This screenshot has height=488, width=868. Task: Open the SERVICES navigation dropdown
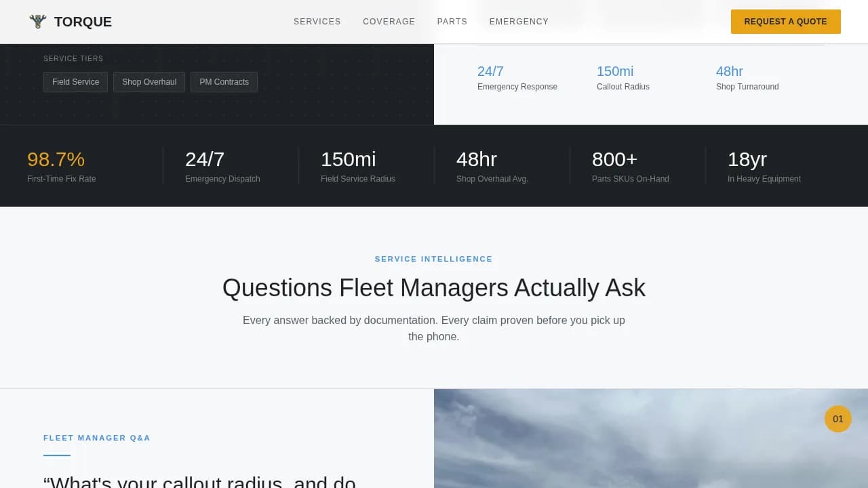(317, 21)
